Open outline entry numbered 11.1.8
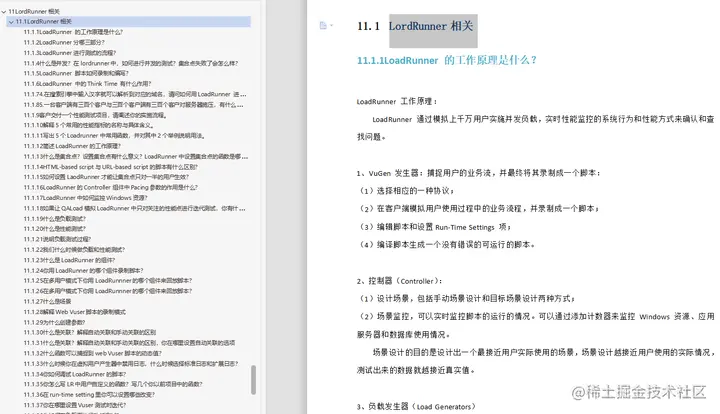Screen dimensions: 720x414 pyautogui.click(x=134, y=105)
